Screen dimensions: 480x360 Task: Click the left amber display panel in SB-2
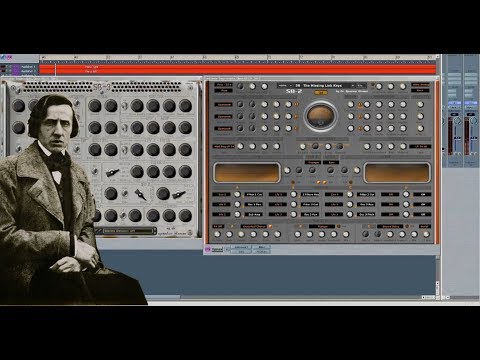[x=247, y=173]
